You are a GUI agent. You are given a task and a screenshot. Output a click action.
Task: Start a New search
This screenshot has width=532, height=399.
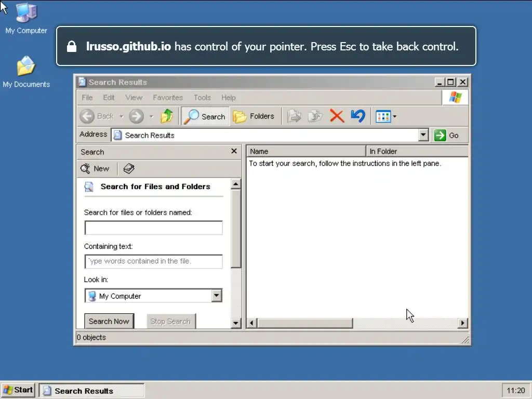(95, 169)
